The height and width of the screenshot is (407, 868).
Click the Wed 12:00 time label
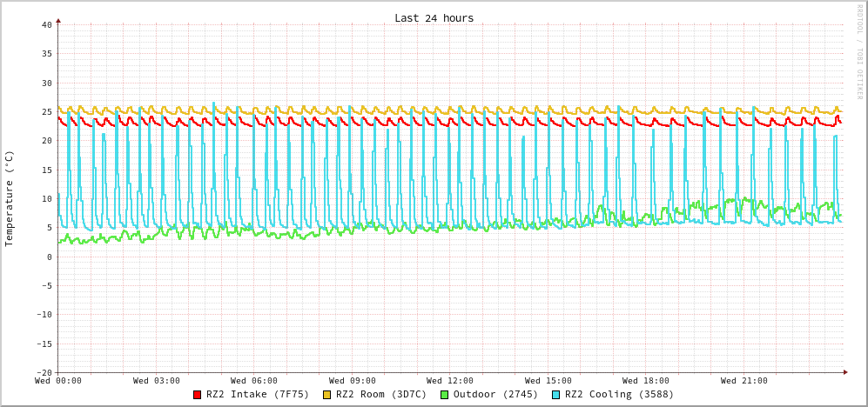[450, 381]
